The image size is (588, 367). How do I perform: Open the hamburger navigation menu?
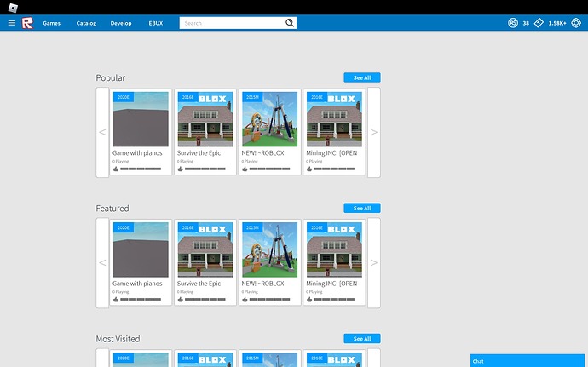[12, 23]
